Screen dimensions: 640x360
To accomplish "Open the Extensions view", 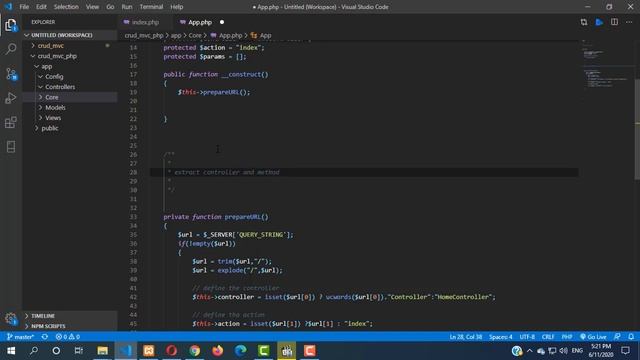I will pos(11,122).
